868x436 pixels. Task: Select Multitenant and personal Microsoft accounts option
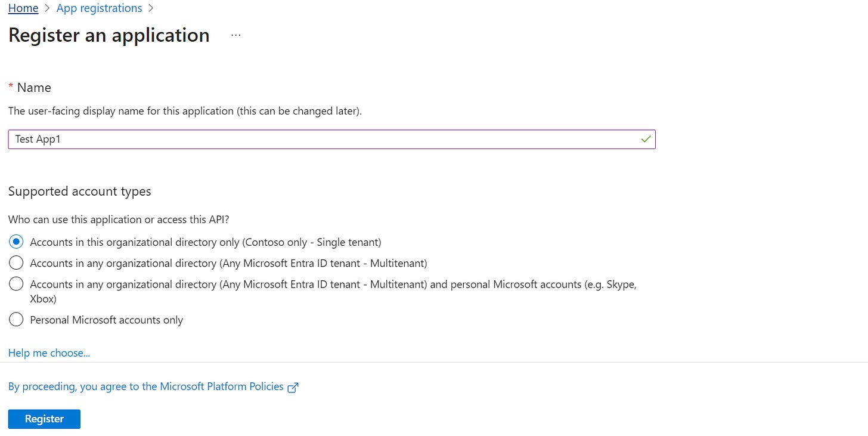16,284
